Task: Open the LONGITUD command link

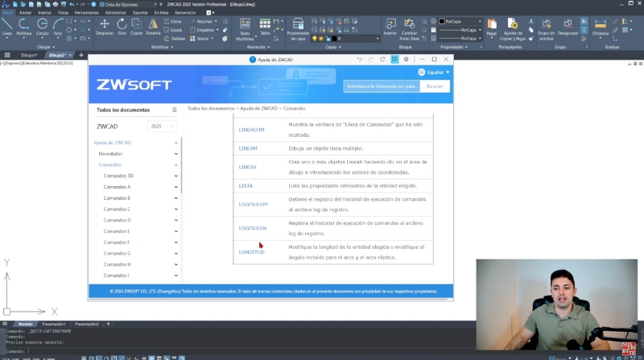Action: click(251, 252)
